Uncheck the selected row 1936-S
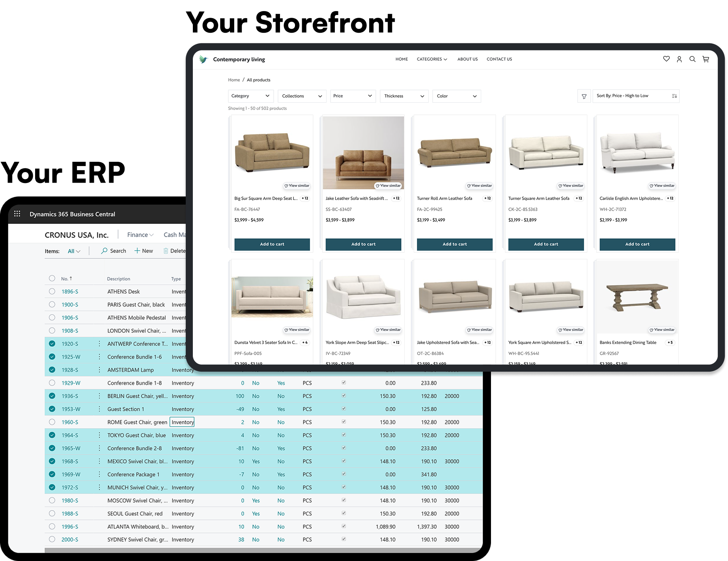Image resolution: width=728 pixels, height=561 pixels. (52, 396)
